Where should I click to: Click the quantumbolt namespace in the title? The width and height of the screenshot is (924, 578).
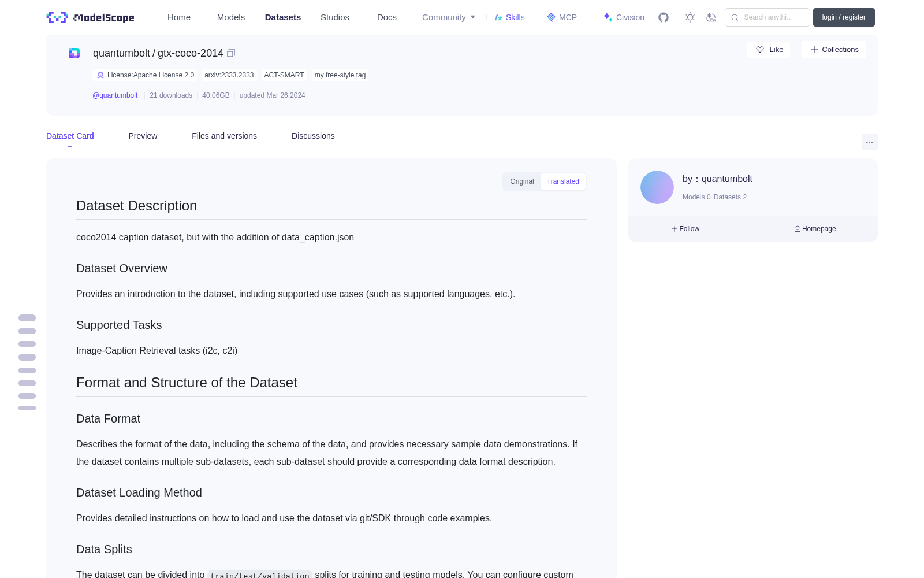pyautogui.click(x=121, y=53)
